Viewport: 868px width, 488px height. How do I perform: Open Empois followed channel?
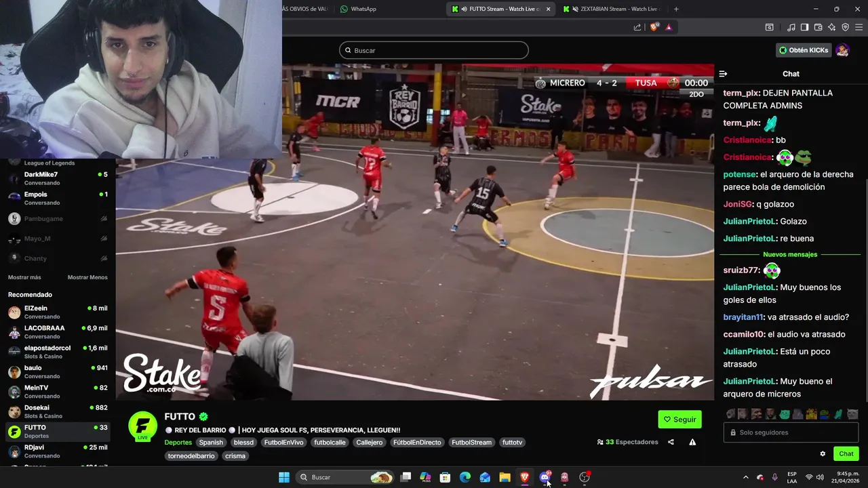[58, 199]
